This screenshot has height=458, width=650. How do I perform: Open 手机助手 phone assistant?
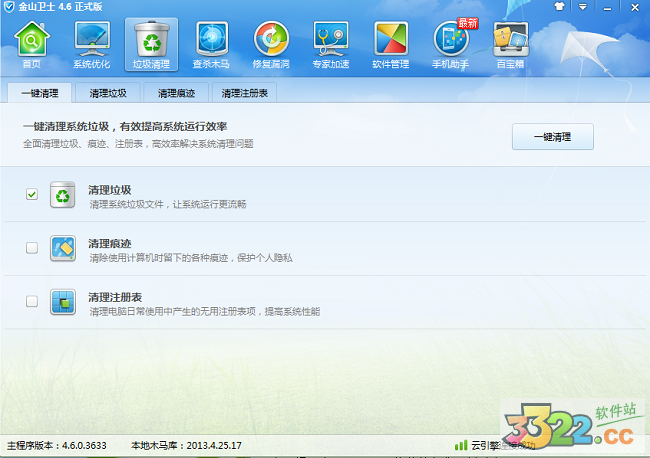click(x=451, y=45)
